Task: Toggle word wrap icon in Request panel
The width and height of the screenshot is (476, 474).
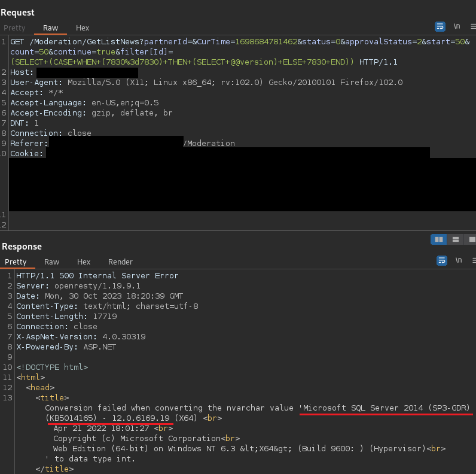Action: click(x=440, y=27)
